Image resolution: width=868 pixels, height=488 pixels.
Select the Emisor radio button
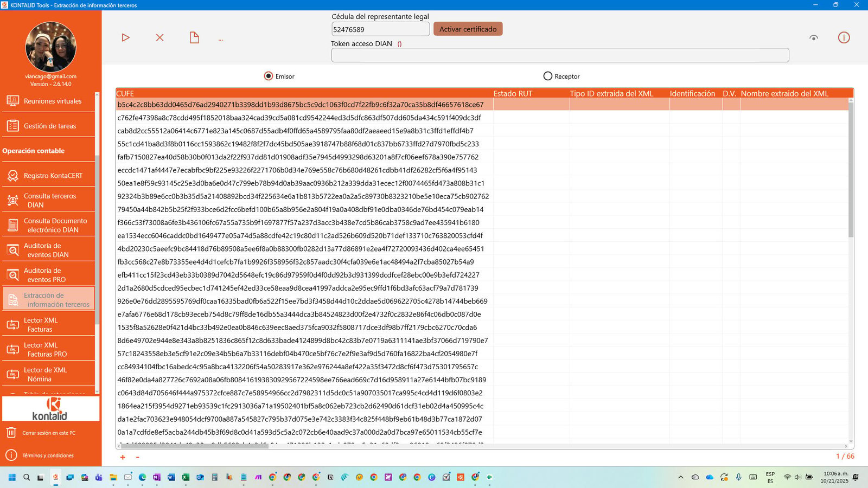[269, 76]
